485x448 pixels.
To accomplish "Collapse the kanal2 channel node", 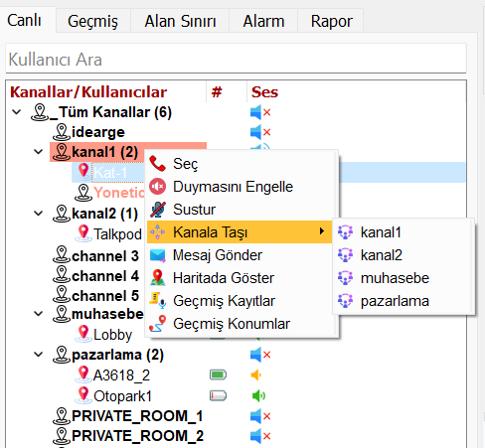I will tap(39, 214).
